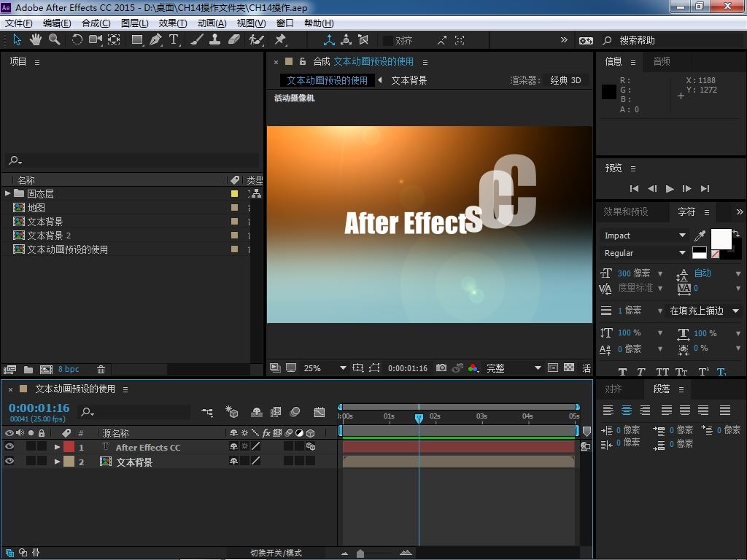Hide the After Effects CC layer

tap(9, 446)
